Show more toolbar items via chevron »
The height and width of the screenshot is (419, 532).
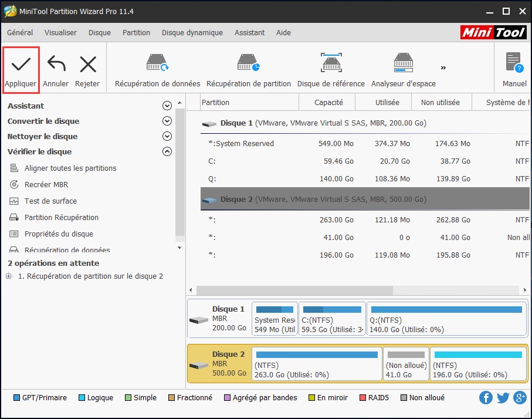tap(443, 68)
